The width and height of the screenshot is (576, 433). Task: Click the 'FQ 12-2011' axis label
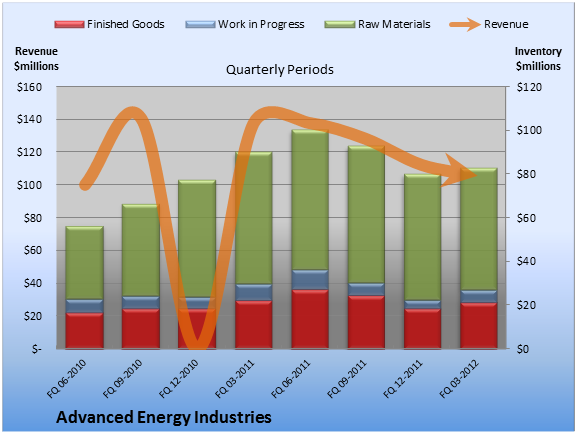point(403,379)
